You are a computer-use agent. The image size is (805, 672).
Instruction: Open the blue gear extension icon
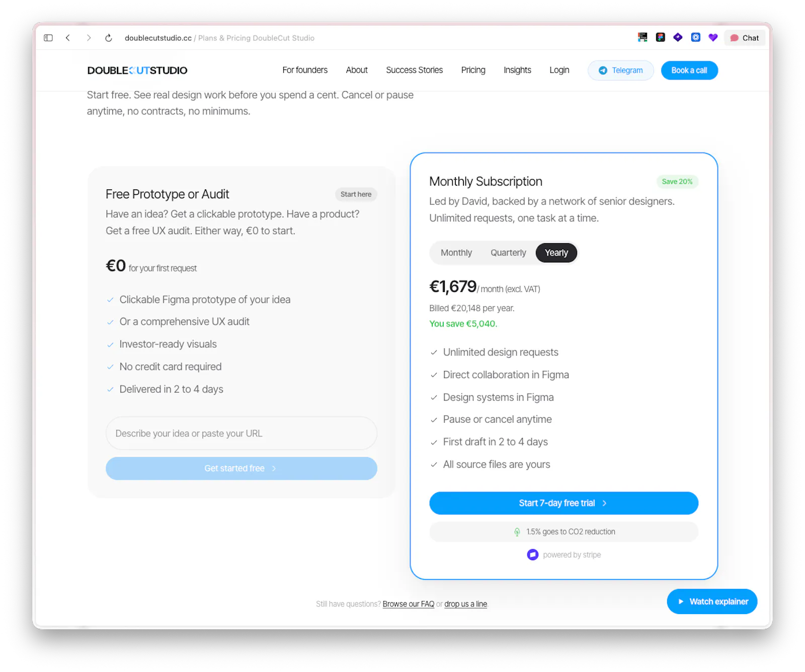[695, 37]
